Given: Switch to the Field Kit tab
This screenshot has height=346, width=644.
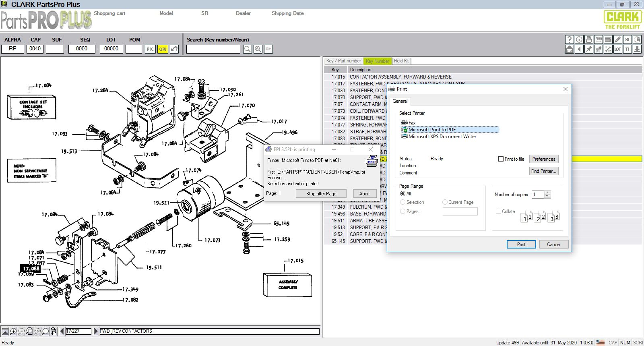Looking at the screenshot, I should click(401, 61).
